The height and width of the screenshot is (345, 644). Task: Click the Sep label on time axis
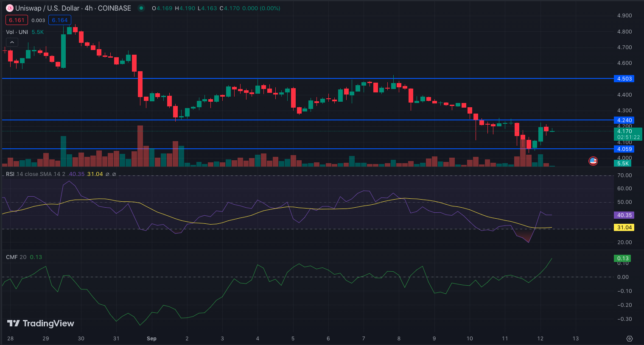151,339
